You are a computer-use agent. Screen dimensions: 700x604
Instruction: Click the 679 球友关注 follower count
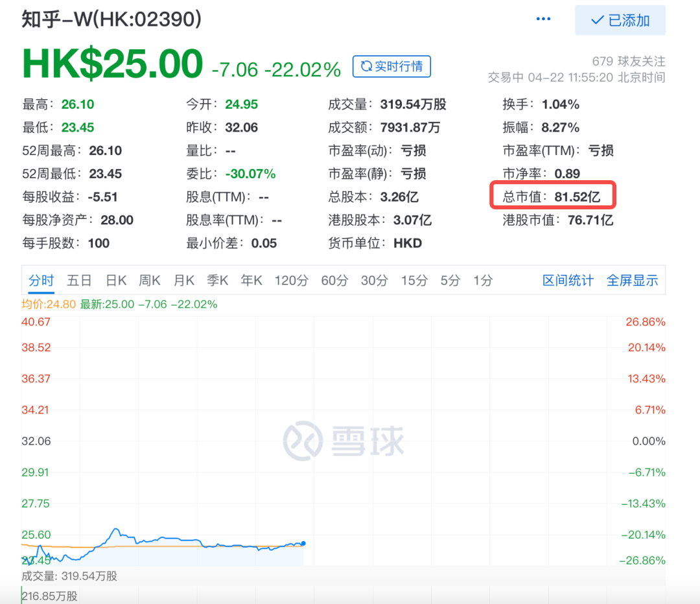[x=629, y=61]
